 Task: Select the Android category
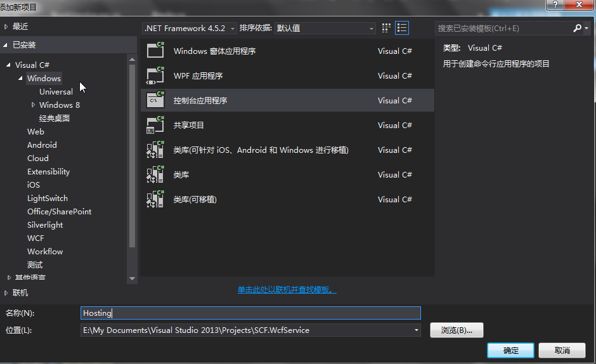click(x=42, y=145)
